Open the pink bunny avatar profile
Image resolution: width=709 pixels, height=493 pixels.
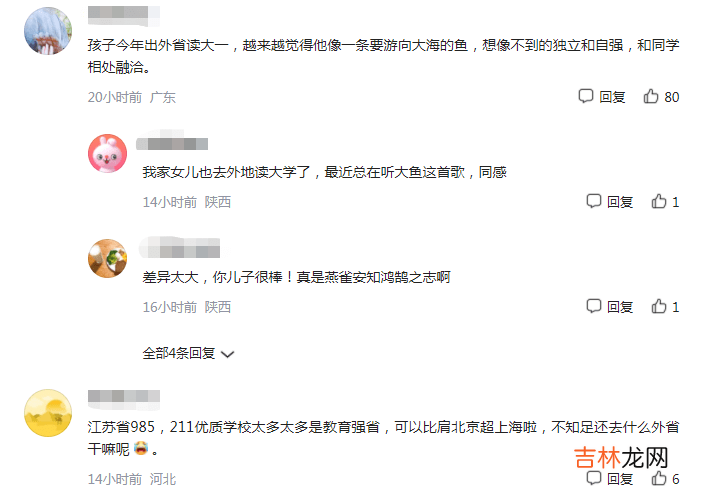(108, 153)
